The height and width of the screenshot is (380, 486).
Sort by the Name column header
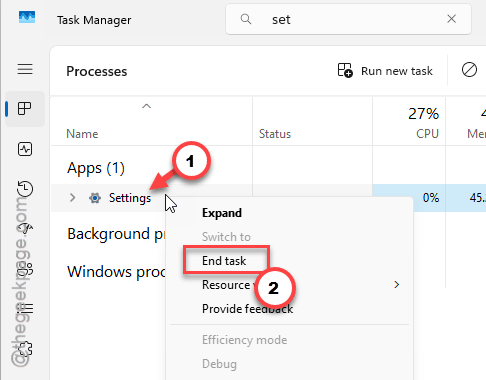pos(82,134)
